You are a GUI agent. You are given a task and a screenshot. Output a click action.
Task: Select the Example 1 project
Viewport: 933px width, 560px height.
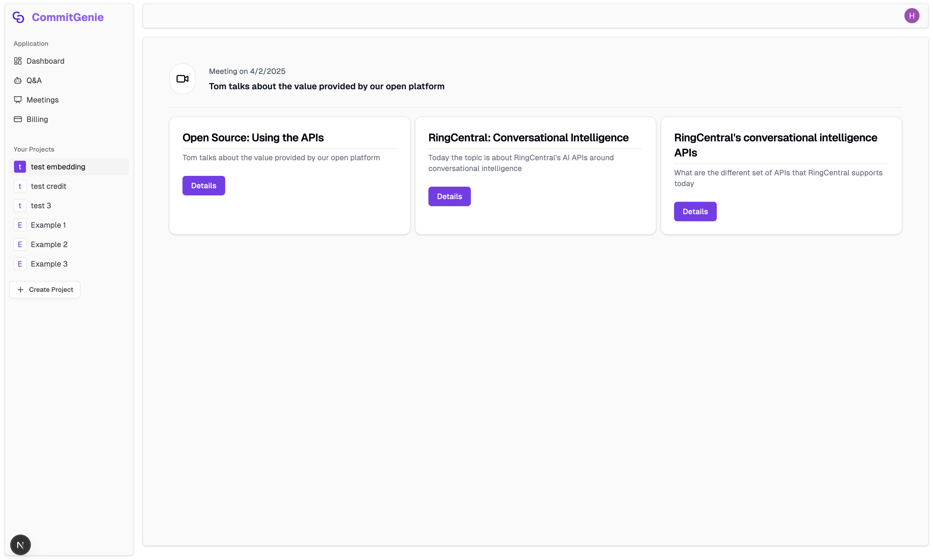coord(69,225)
